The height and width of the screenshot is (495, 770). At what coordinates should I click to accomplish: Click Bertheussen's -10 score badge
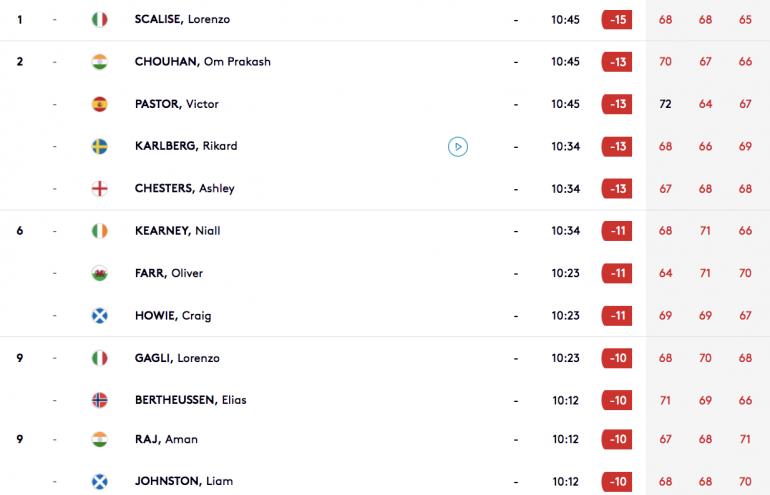point(617,400)
